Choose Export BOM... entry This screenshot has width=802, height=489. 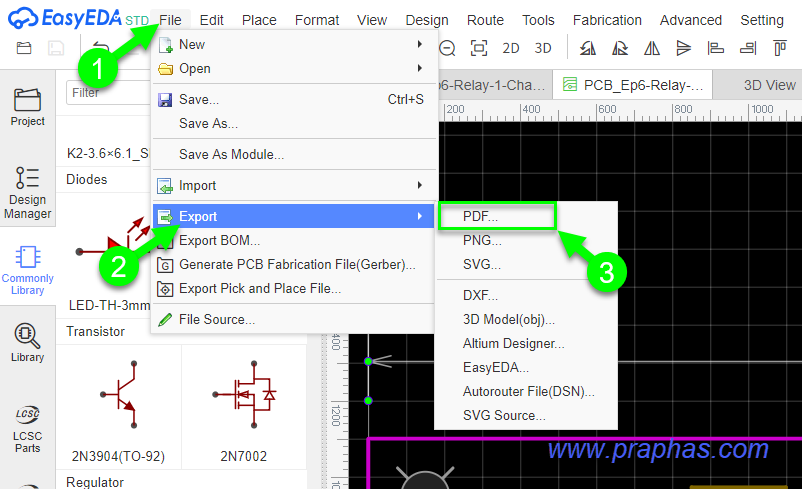(294, 240)
